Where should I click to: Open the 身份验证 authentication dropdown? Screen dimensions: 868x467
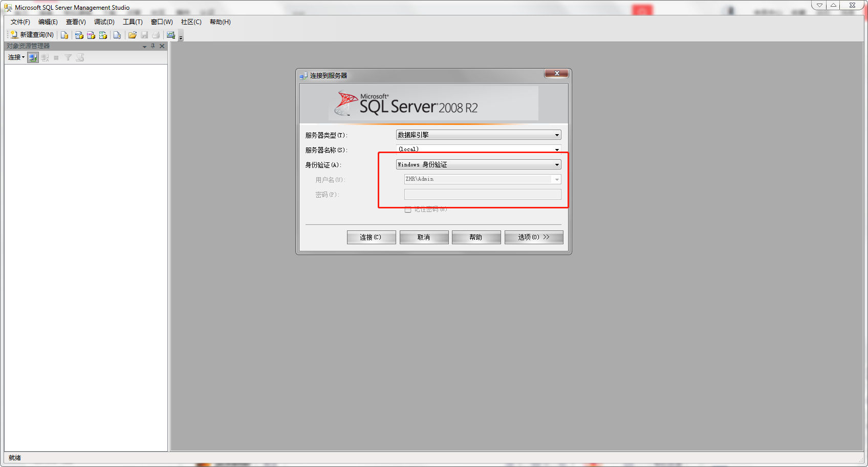tap(557, 164)
